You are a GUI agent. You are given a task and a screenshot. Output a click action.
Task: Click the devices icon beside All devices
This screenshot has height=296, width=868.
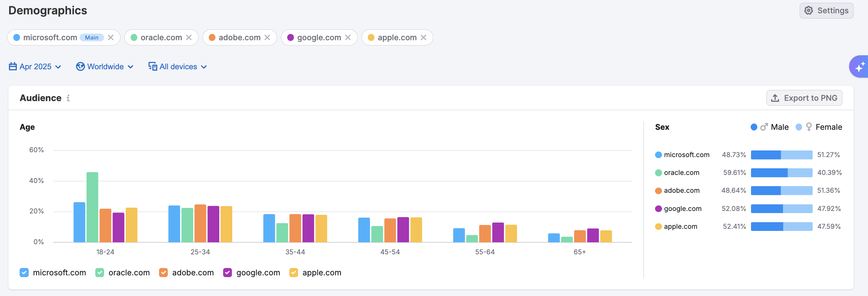point(153,66)
